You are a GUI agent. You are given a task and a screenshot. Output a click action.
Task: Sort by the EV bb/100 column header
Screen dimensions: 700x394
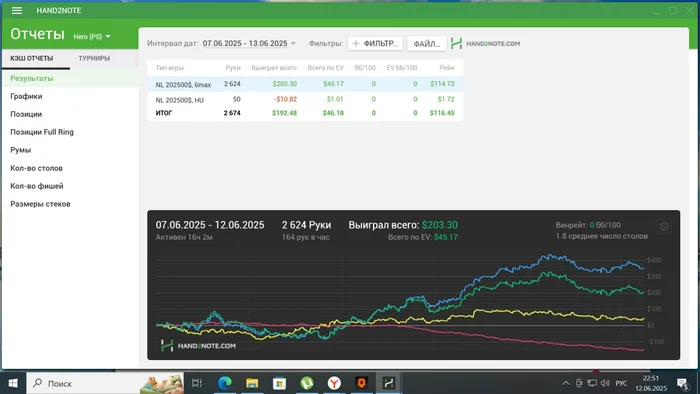coord(402,68)
